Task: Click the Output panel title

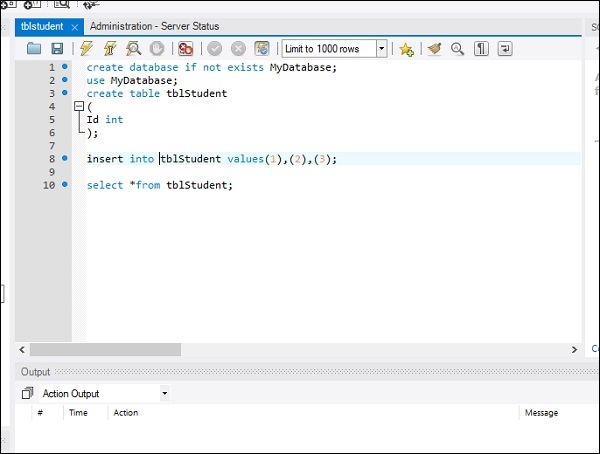Action: point(36,372)
